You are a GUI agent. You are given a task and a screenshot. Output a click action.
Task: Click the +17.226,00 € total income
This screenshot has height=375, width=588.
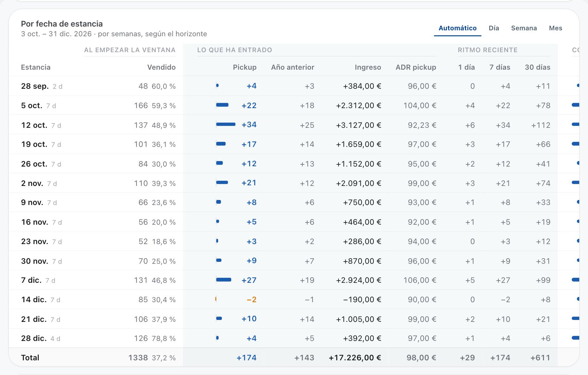(355, 358)
